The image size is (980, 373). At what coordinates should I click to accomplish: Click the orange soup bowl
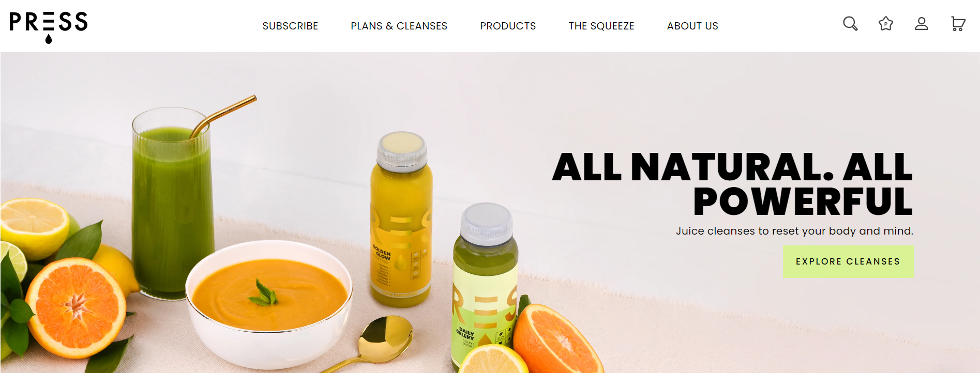click(269, 304)
